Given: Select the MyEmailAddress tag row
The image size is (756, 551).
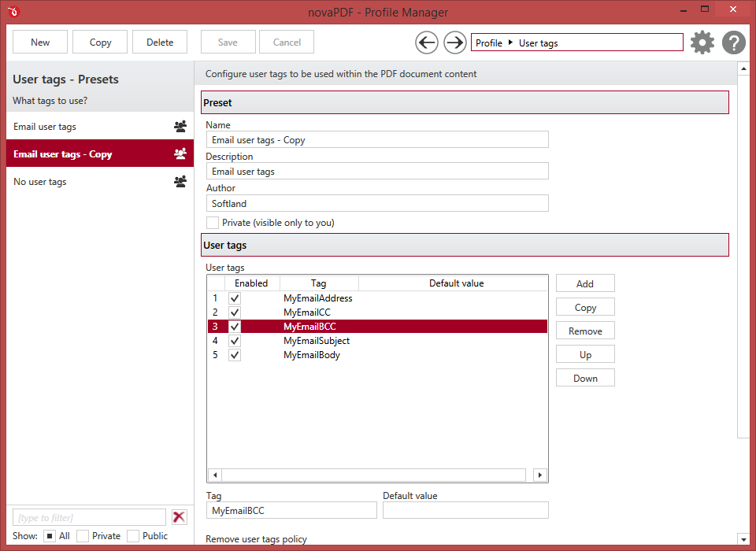Looking at the screenshot, I should point(377,298).
